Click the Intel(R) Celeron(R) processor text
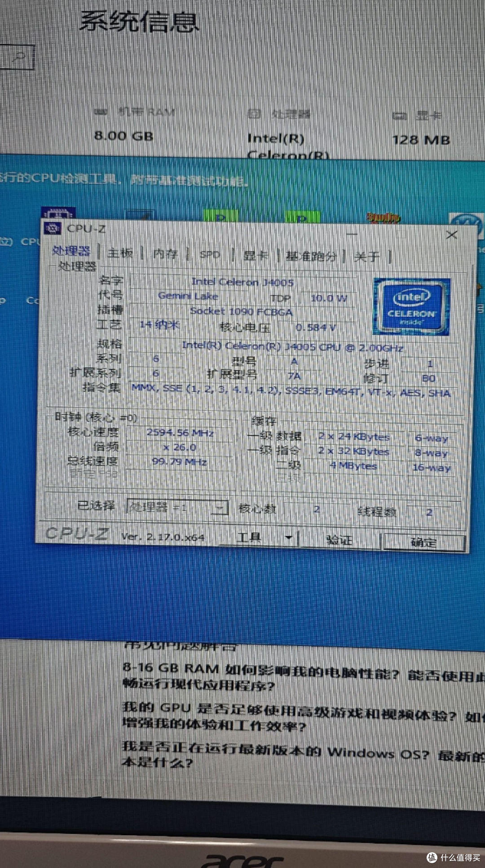The image size is (485, 868). click(288, 146)
